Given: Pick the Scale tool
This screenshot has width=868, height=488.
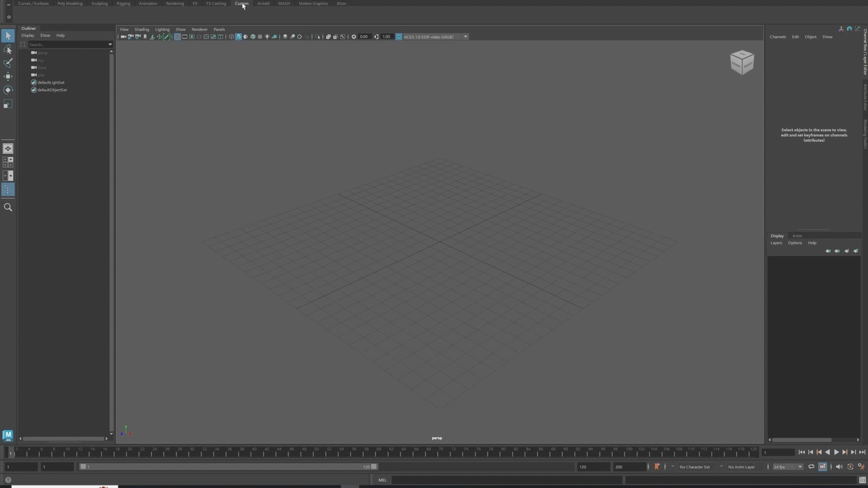Looking at the screenshot, I should coord(8,104).
